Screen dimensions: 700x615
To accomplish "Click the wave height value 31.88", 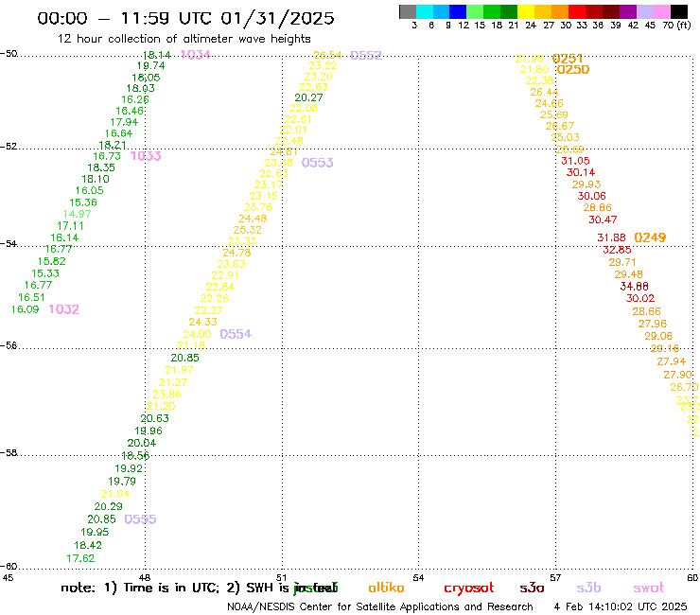I will 612,237.
